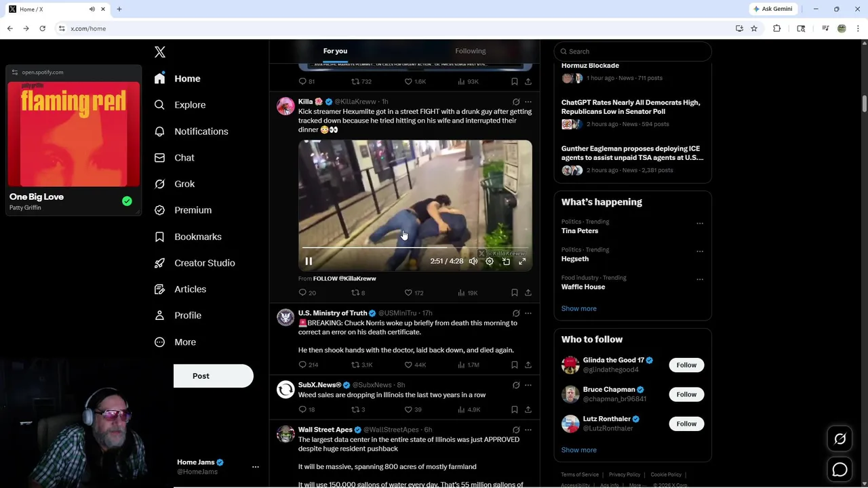This screenshot has width=868, height=488.
Task: Follow Bruce Chapman
Action: pos(686,394)
